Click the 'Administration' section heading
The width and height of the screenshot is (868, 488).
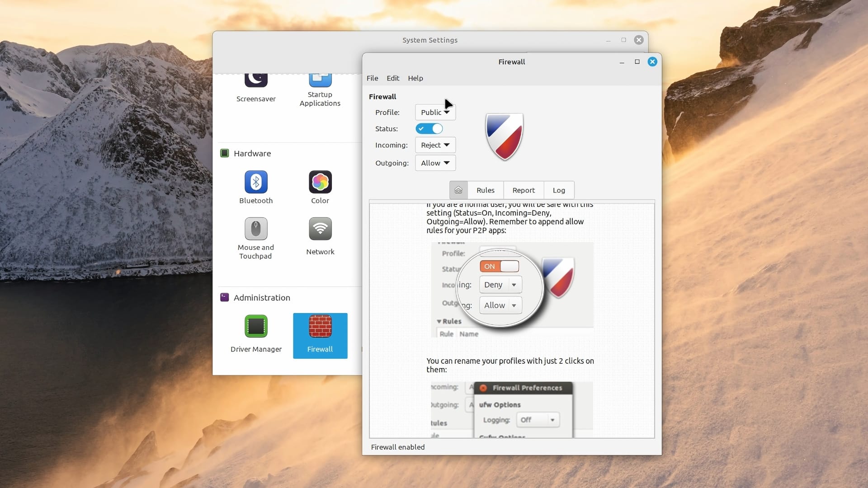[262, 297]
